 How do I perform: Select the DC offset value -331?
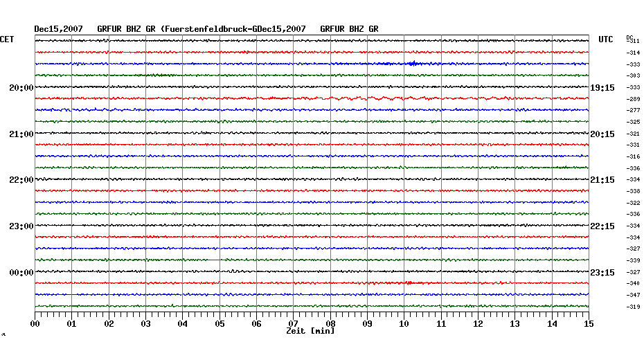coord(634,145)
